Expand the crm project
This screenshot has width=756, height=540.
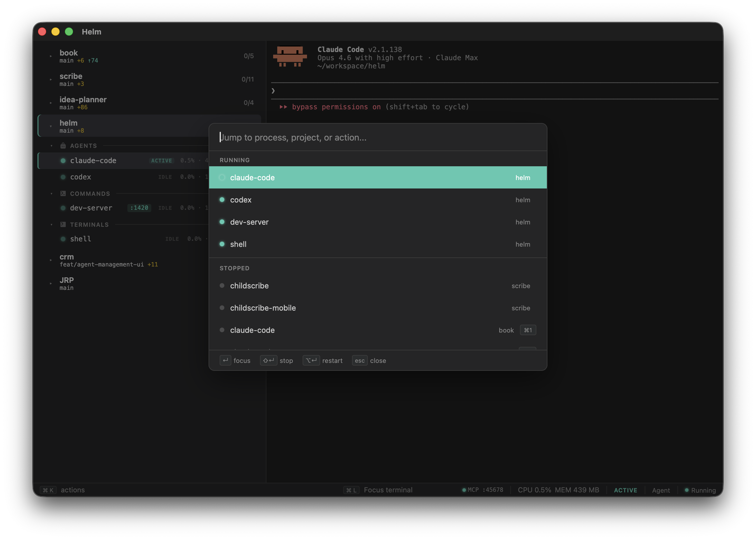tap(51, 260)
